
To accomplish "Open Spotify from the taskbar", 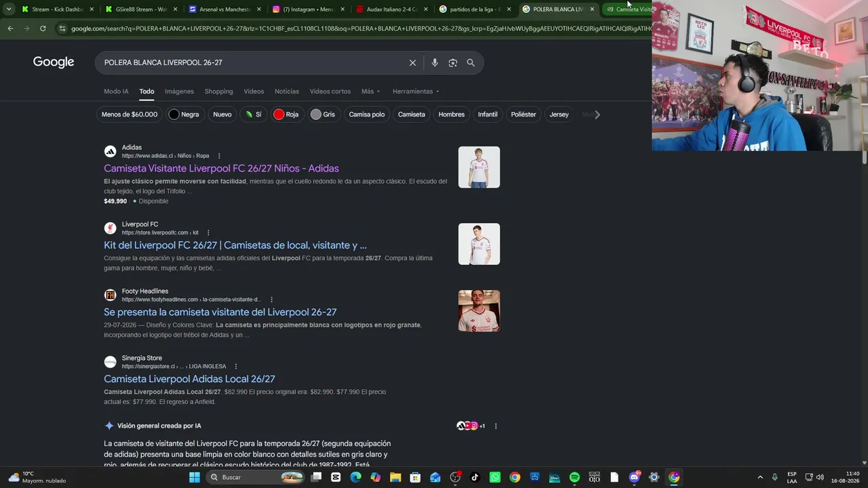I will click(574, 477).
